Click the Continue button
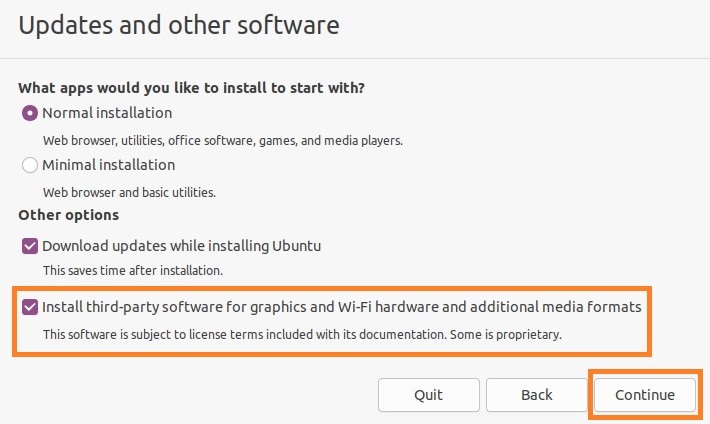710x424 pixels. [645, 395]
